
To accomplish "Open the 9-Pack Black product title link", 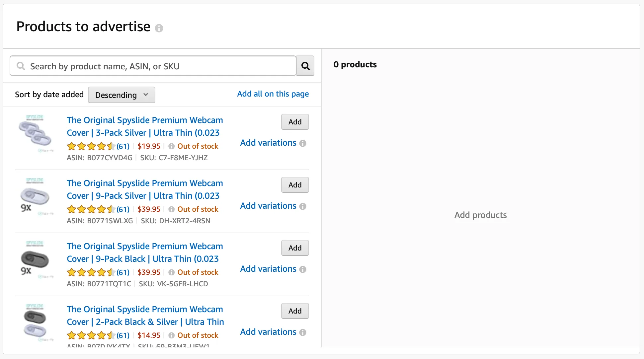I will 145,252.
